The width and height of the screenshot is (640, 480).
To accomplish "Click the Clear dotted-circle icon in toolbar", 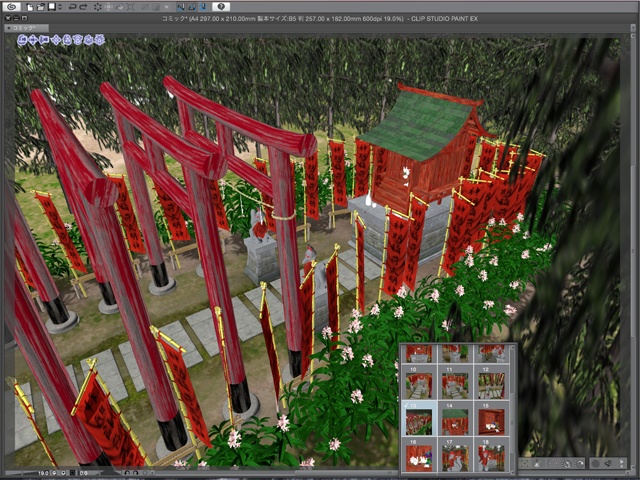I will coord(98,7).
